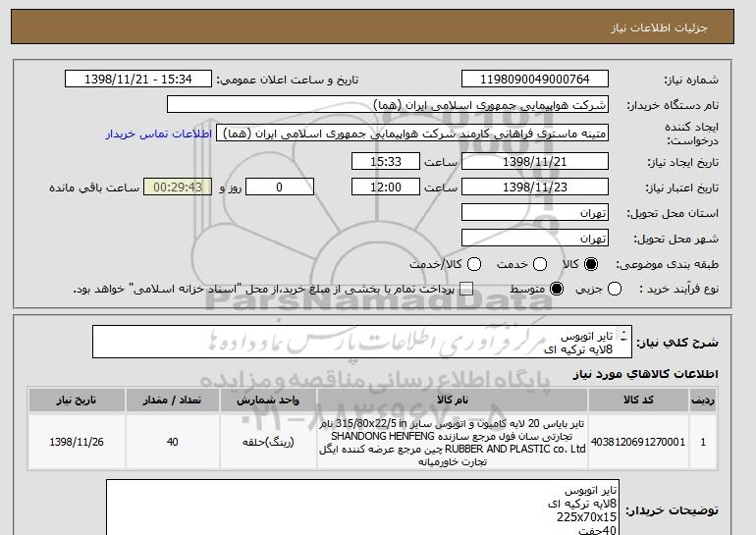Click the need date cell 1398/11/26

tap(77, 442)
